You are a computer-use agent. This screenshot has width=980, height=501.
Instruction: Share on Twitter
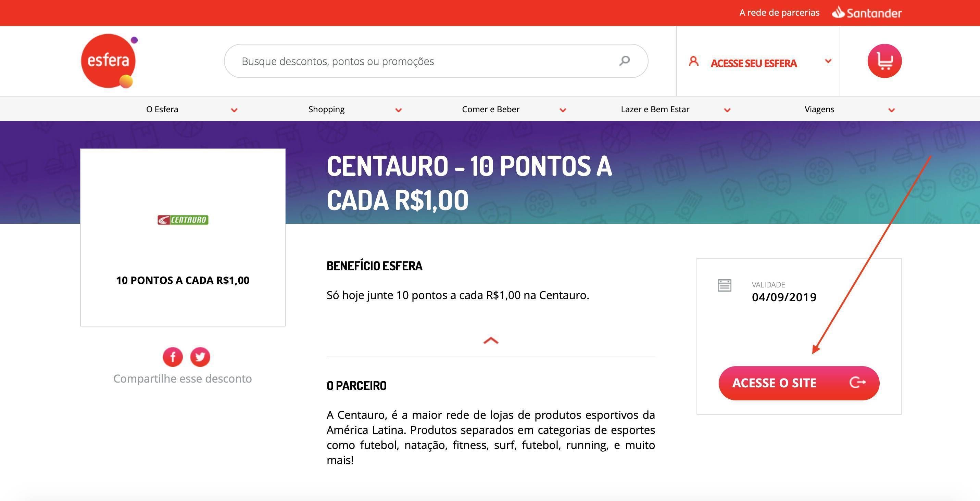(x=200, y=357)
